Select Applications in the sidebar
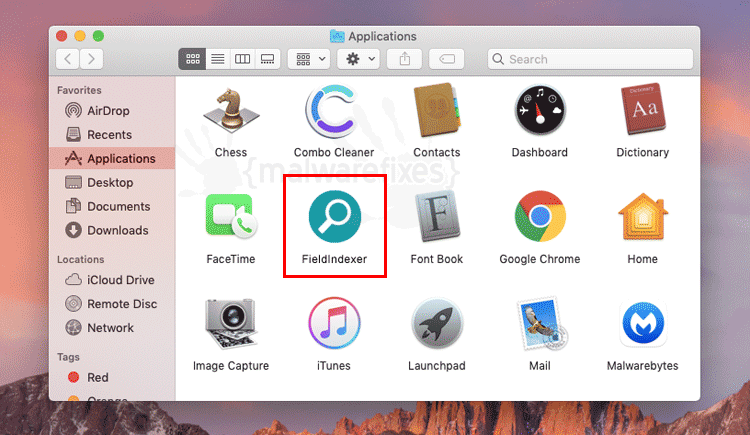The height and width of the screenshot is (435, 750). 112,158
